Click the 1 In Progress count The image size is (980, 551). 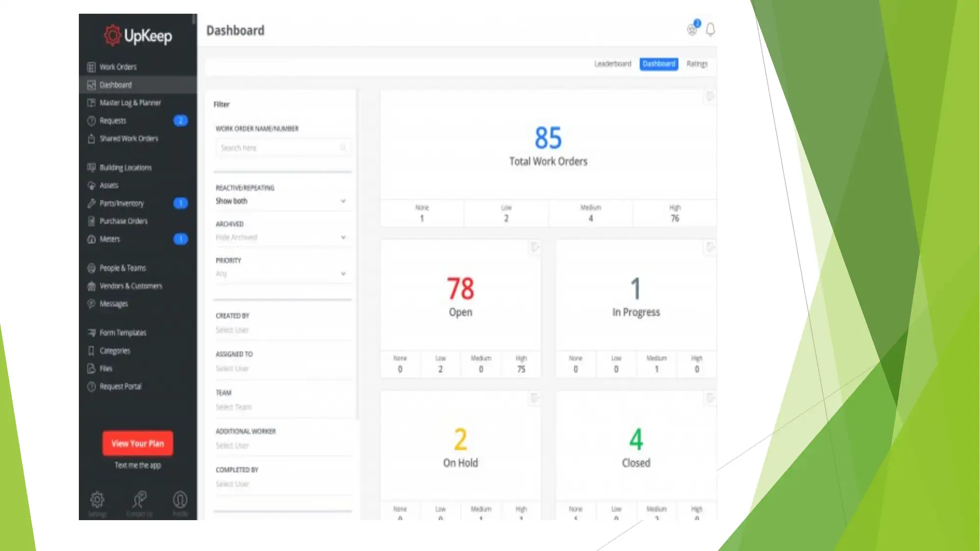pyautogui.click(x=636, y=288)
